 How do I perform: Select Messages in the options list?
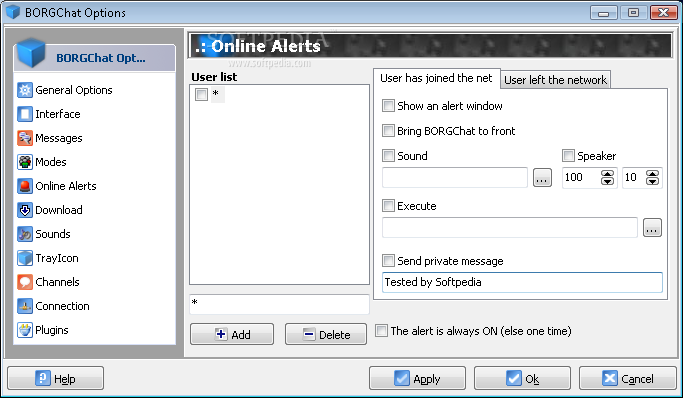59,138
